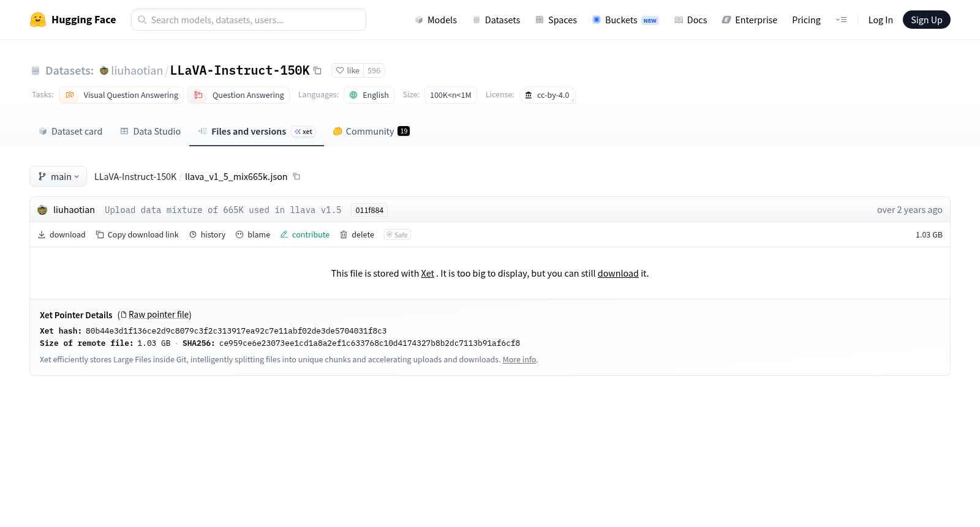Copy dataset name with copy icon
Viewport: 980px width, 527px height.
click(x=317, y=70)
